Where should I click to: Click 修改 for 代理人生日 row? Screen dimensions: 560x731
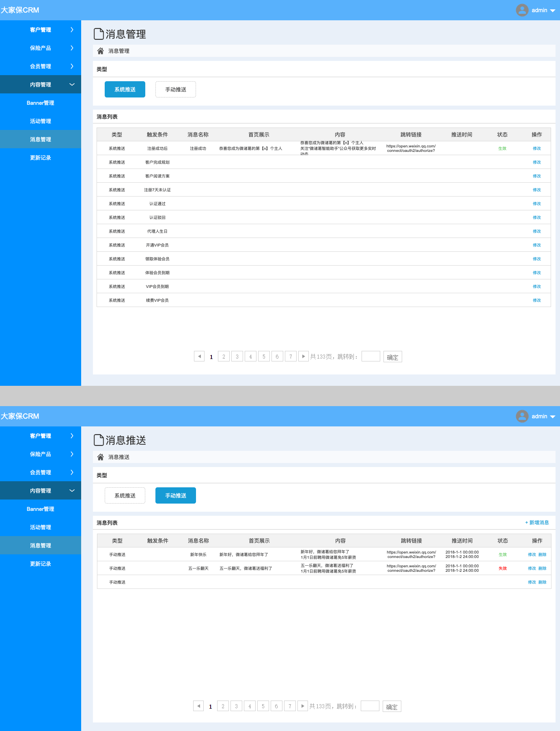[x=537, y=231]
